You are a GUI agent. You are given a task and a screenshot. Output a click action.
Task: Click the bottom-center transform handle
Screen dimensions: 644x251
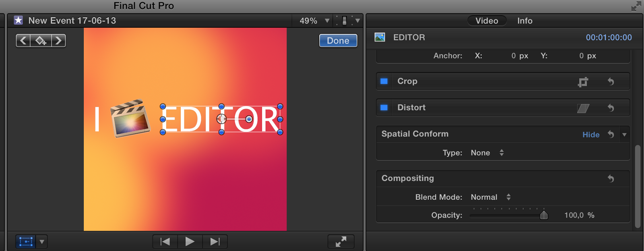point(221,132)
